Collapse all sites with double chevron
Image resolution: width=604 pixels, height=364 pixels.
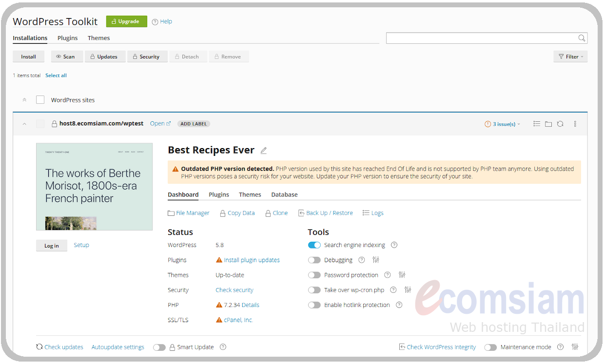[24, 100]
